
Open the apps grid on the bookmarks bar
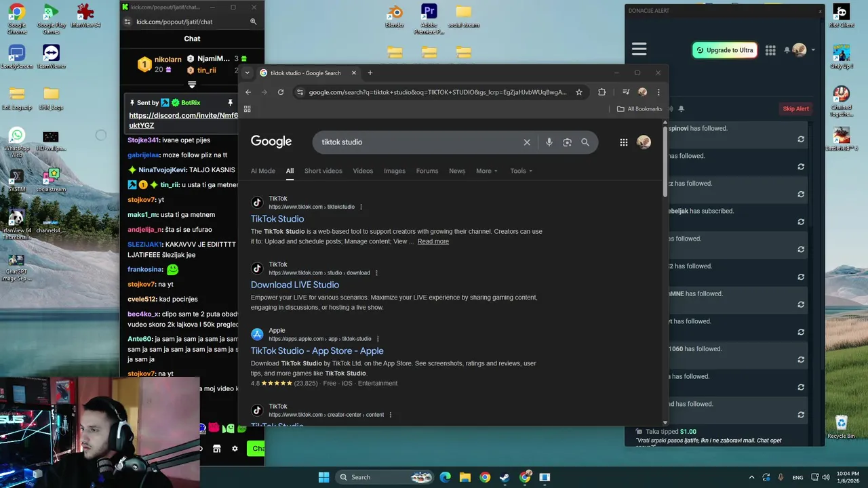[x=248, y=108]
